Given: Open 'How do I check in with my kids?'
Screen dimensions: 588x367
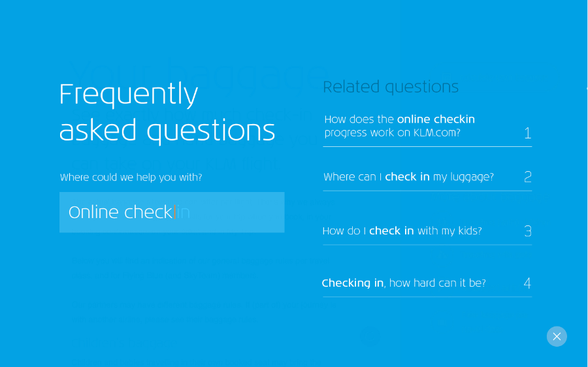Looking at the screenshot, I should click(x=402, y=231).
